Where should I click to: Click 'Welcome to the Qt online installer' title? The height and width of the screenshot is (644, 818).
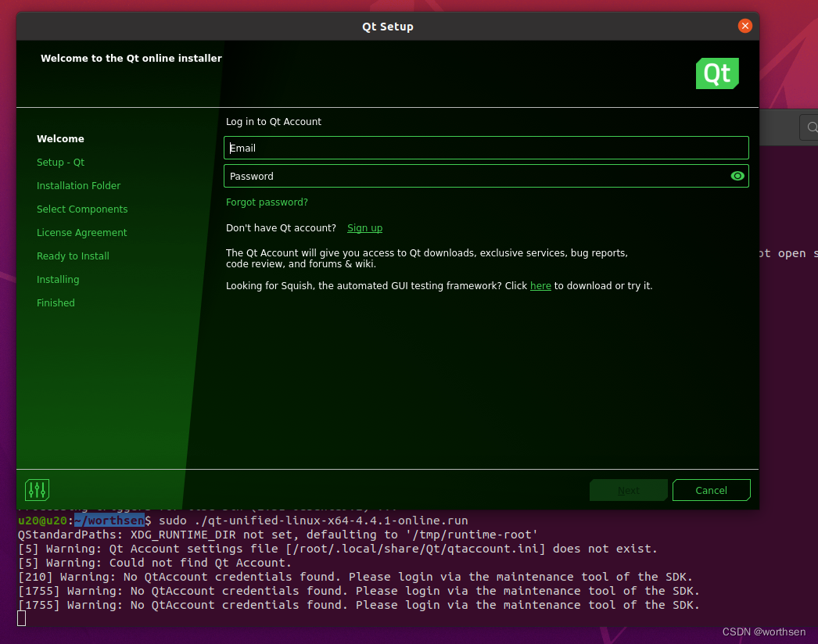[131, 59]
